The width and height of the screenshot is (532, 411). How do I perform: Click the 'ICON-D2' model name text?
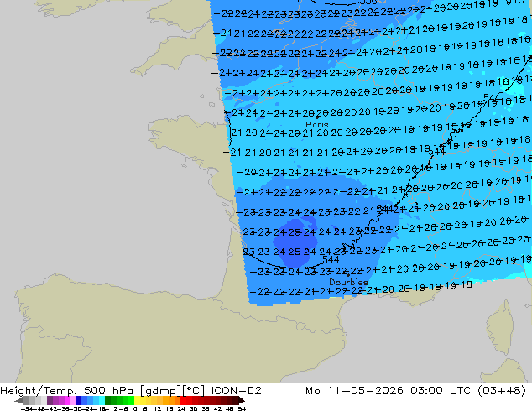(x=236, y=391)
